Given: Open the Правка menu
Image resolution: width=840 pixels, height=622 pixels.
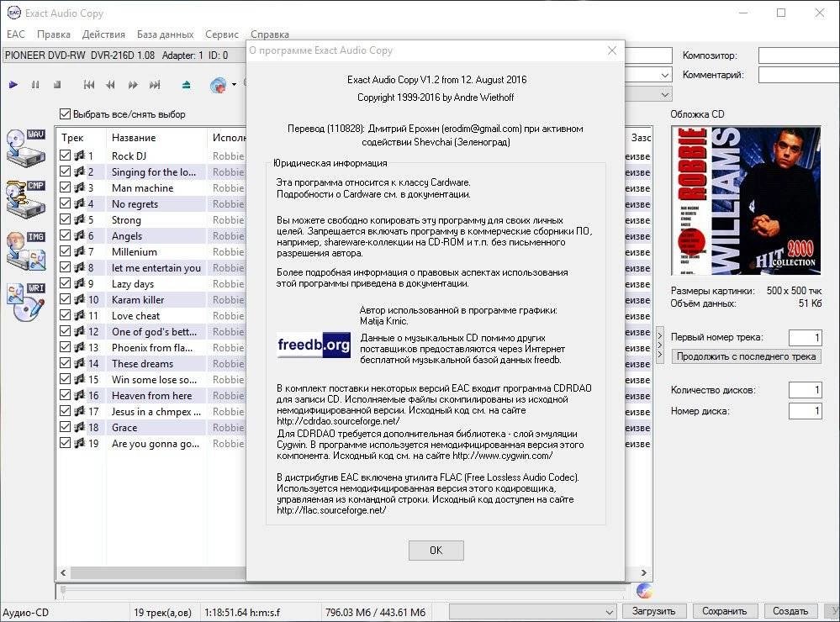Looking at the screenshot, I should [54, 34].
